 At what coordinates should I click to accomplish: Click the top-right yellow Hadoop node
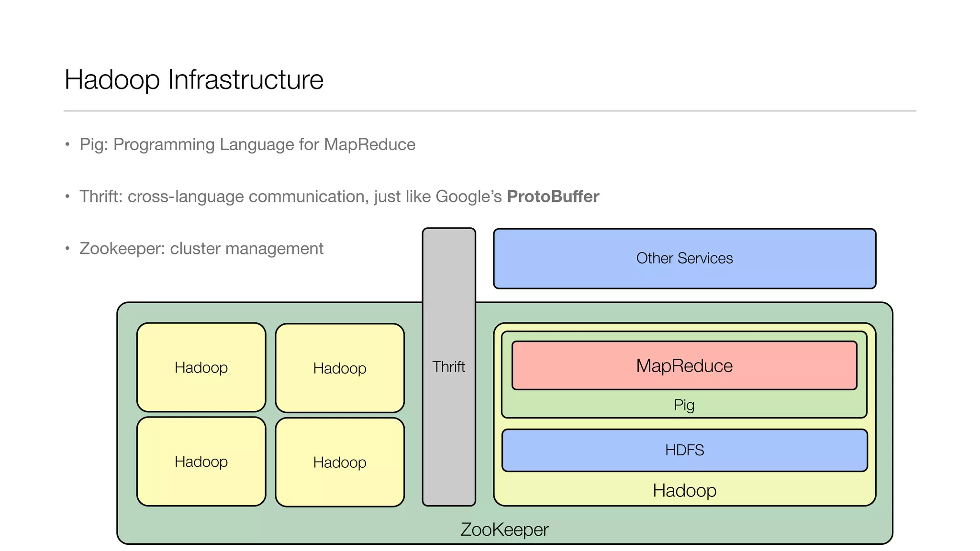click(x=340, y=368)
